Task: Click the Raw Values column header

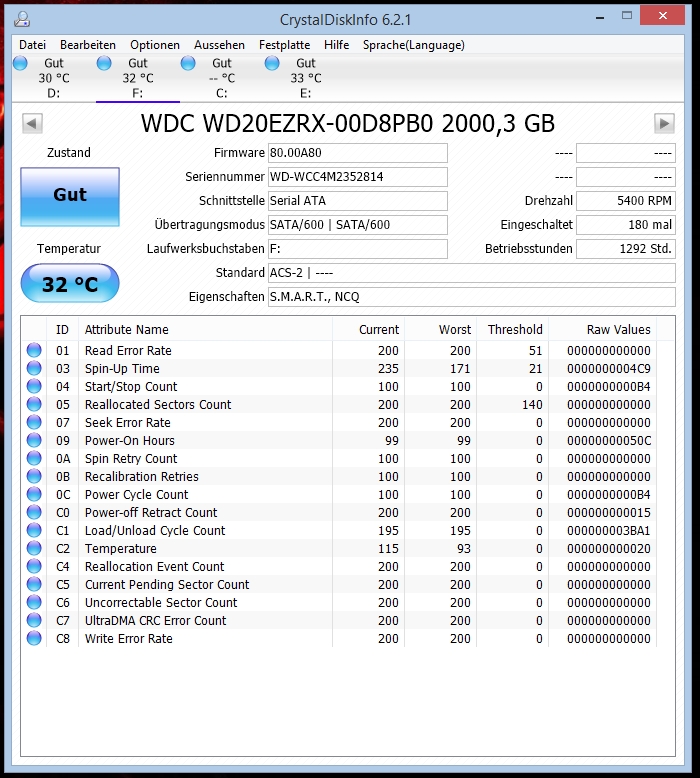Action: click(x=603, y=329)
